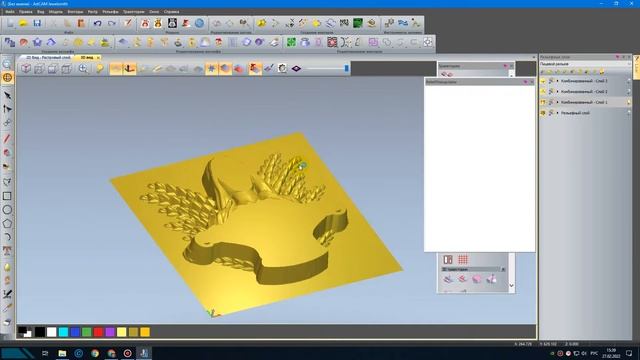Open notification center in system tray
Image resolution: width=640 pixels, height=360 pixels.
pyautogui.click(x=629, y=353)
